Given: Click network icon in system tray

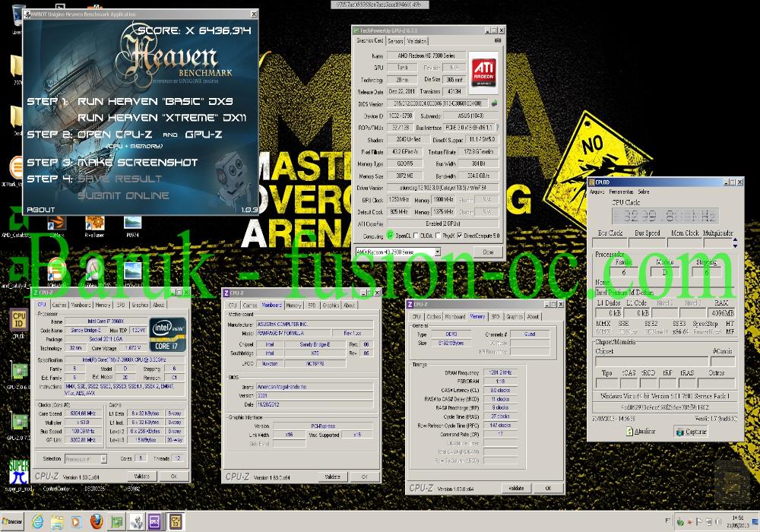Looking at the screenshot, I should (x=708, y=522).
